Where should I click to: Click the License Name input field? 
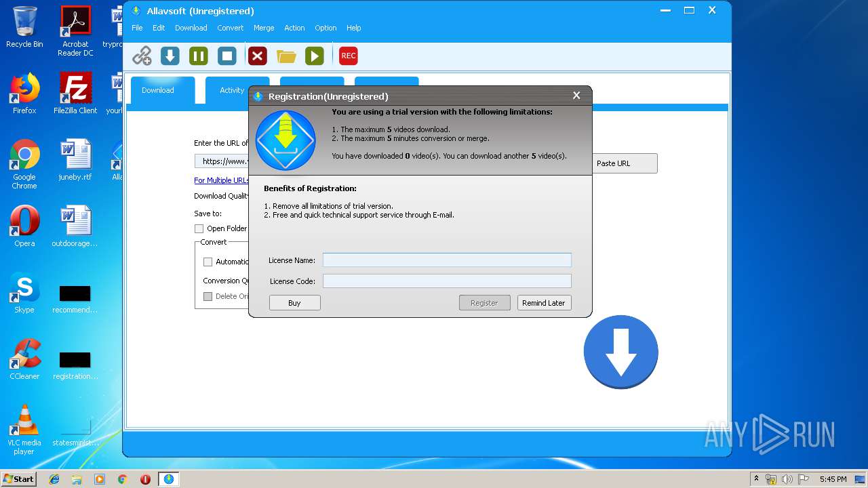pyautogui.click(x=447, y=260)
